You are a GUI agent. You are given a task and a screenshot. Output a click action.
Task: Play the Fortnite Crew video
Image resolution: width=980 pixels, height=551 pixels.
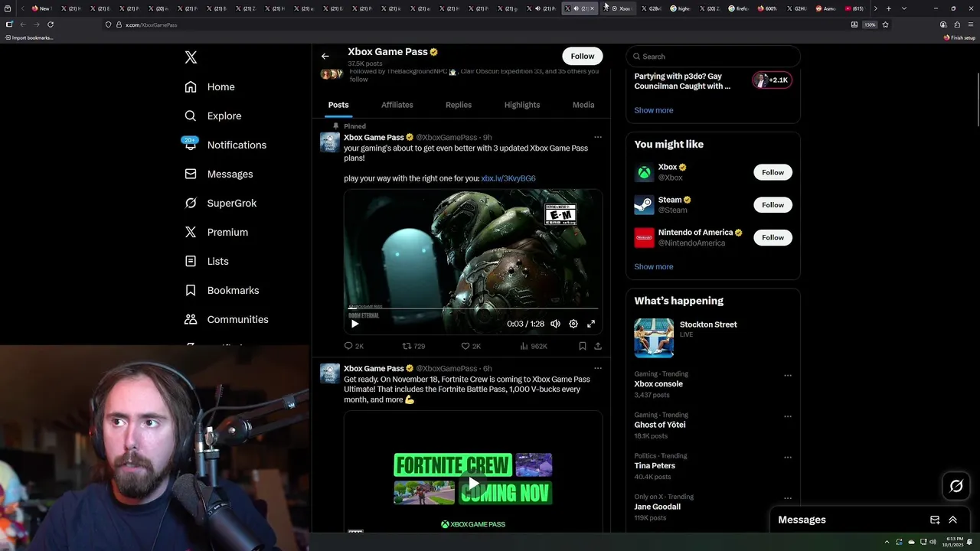[x=474, y=484]
